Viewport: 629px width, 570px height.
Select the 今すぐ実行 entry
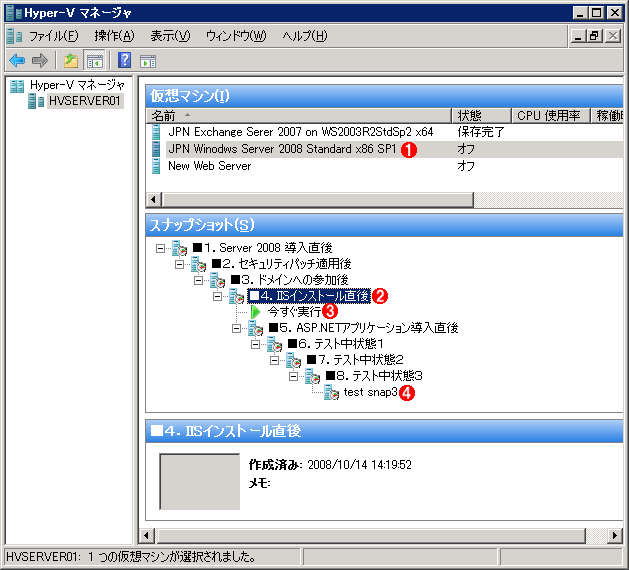tap(294, 312)
